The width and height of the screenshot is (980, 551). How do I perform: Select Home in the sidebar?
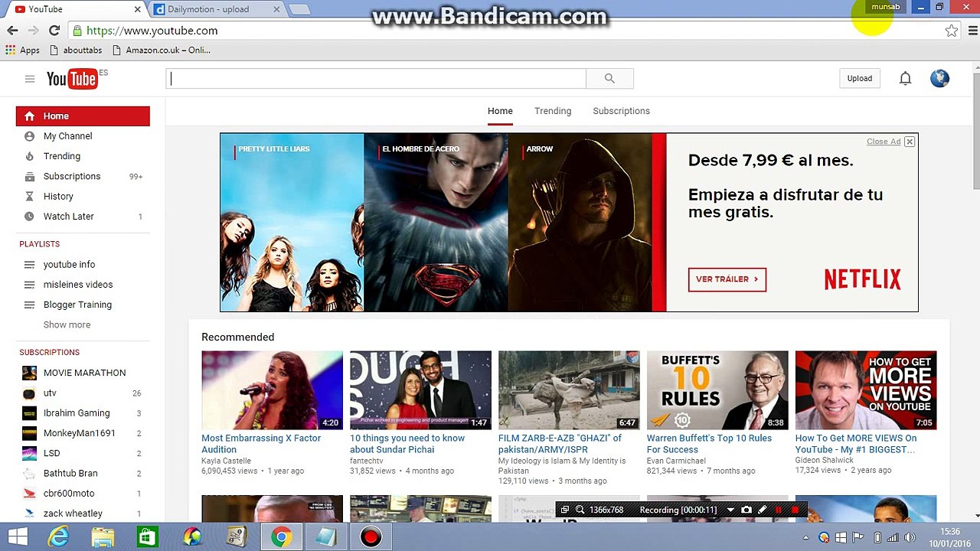pos(83,116)
